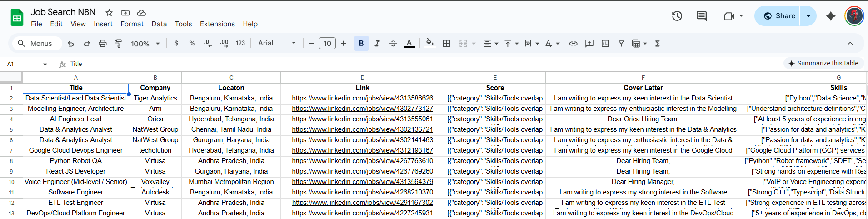Open the Arial font dropdown

[x=277, y=43]
